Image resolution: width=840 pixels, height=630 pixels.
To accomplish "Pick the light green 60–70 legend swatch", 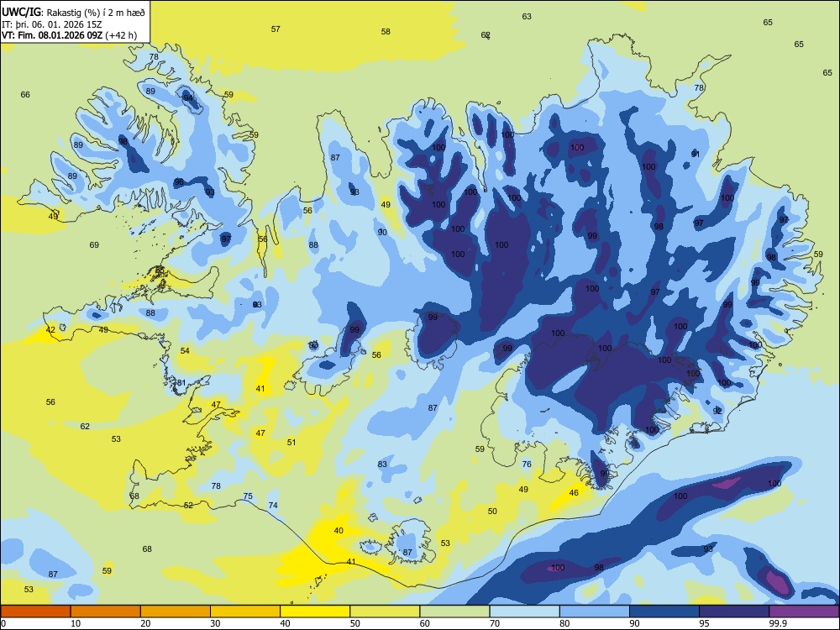I will pos(454,612).
